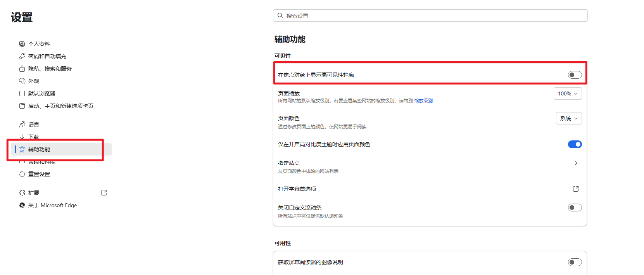Click the browser icon beside 默认浏览器
The width and height of the screenshot is (644, 275).
coord(22,93)
